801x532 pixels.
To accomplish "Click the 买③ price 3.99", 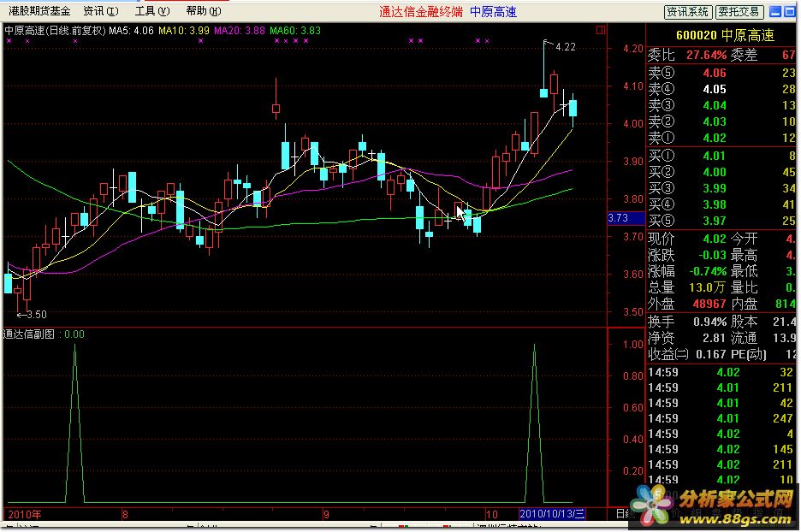I will (x=715, y=188).
